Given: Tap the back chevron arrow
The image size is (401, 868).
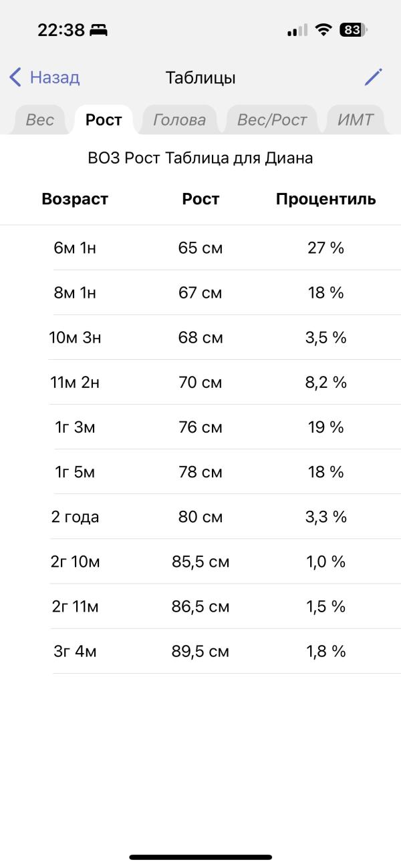Looking at the screenshot, I should point(15,77).
